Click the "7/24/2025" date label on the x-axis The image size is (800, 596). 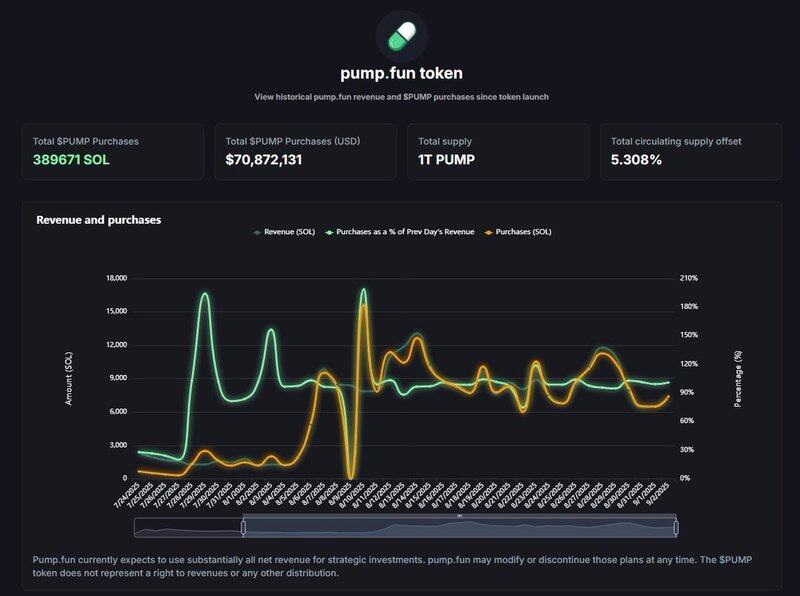(x=128, y=495)
